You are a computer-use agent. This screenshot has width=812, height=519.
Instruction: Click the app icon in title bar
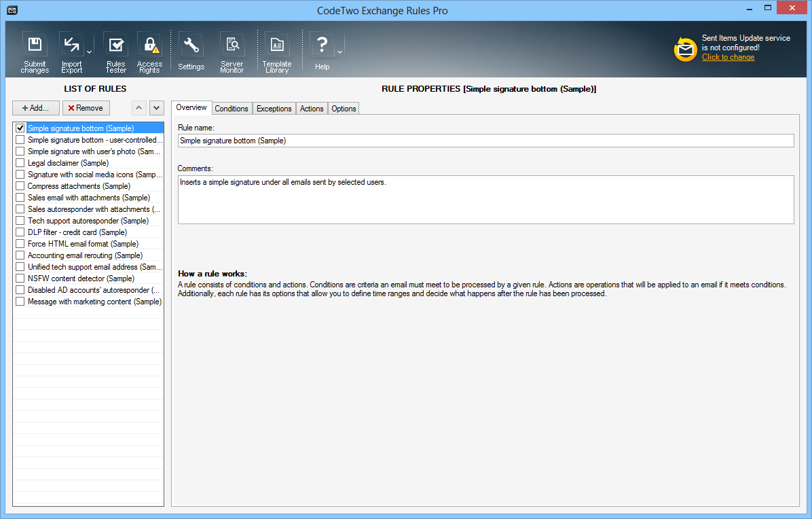coord(12,10)
